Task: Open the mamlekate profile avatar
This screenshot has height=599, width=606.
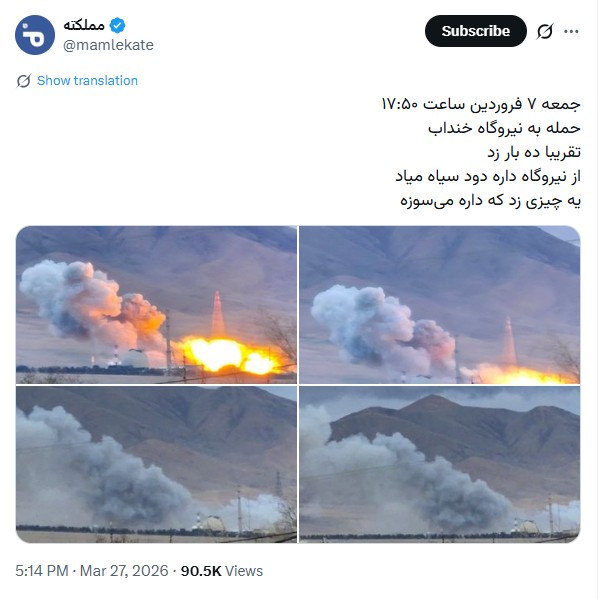Action: [x=35, y=35]
